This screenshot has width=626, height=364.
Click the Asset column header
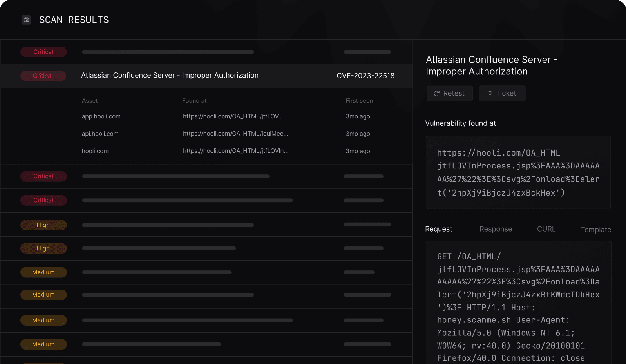tap(90, 101)
